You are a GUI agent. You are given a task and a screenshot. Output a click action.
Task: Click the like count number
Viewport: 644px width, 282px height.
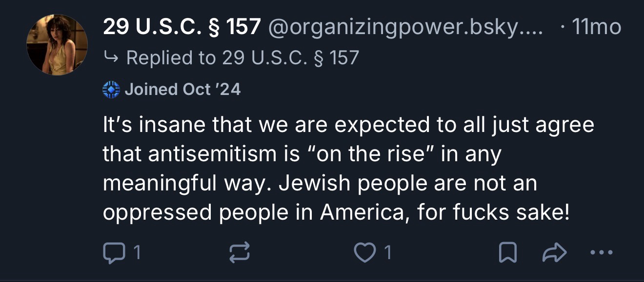(387, 252)
